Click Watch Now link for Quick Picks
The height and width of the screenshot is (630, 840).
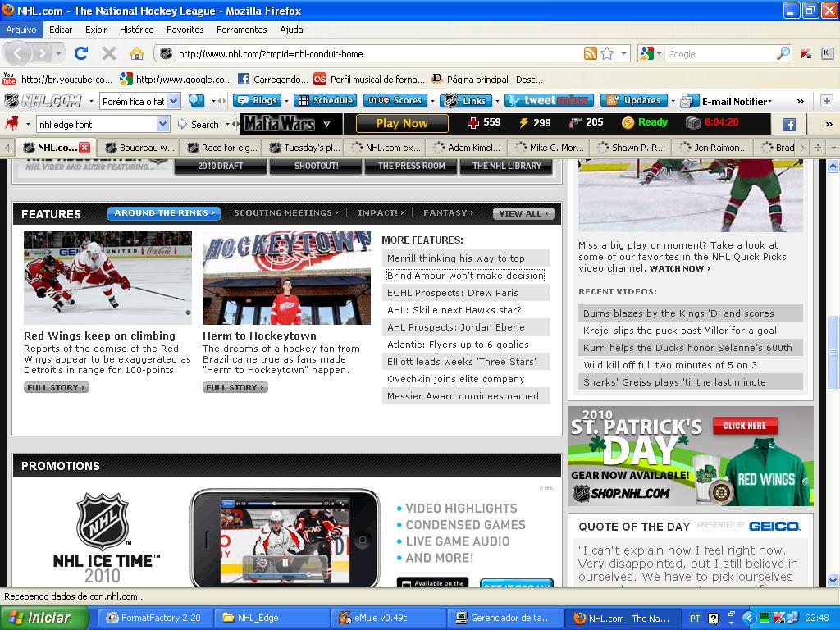tap(680, 268)
